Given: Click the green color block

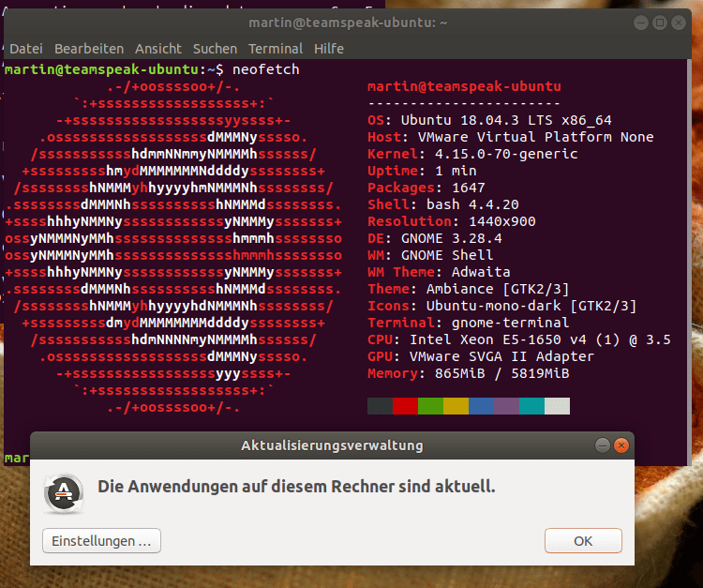Looking at the screenshot, I should click(x=430, y=406).
